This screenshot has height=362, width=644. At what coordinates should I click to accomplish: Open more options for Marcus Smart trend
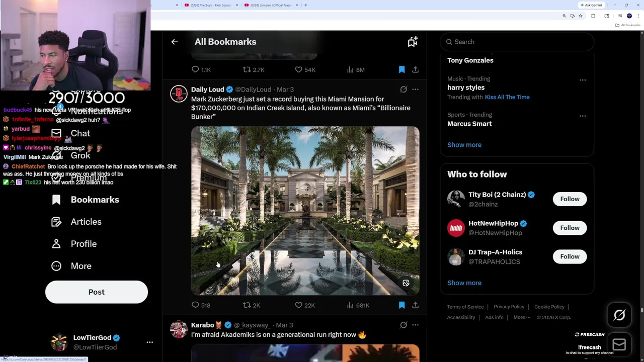(x=583, y=116)
